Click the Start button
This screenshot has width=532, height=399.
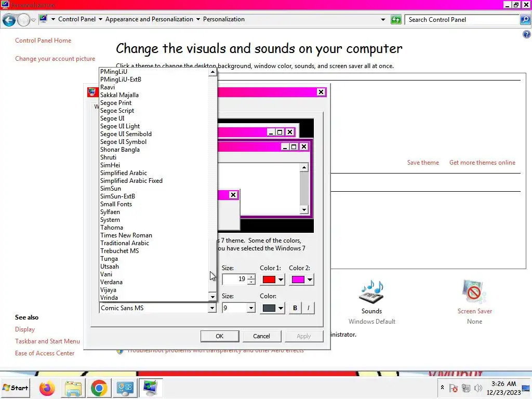pyautogui.click(x=15, y=388)
